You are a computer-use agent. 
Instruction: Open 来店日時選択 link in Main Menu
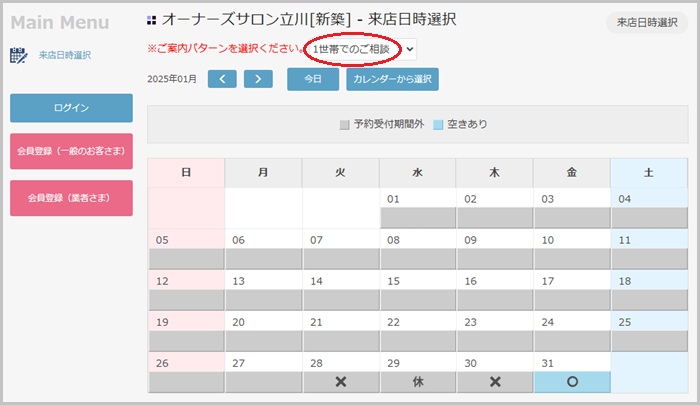[65, 55]
